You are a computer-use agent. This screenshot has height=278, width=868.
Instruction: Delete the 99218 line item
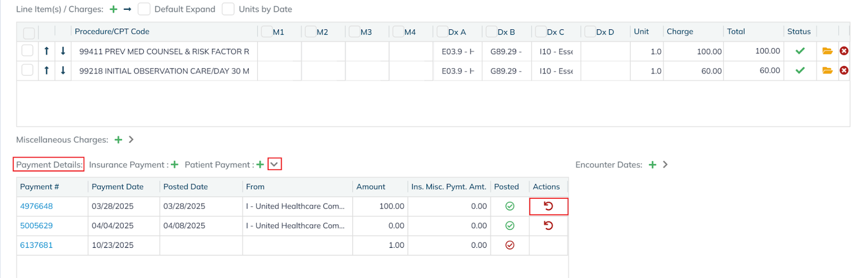[x=844, y=71]
